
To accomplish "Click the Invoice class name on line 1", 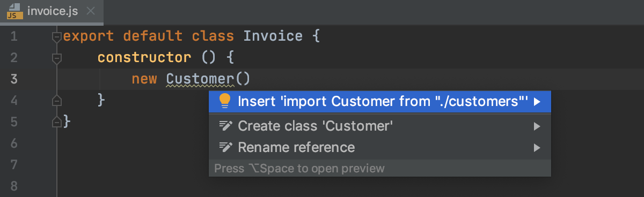I will coord(273,36).
